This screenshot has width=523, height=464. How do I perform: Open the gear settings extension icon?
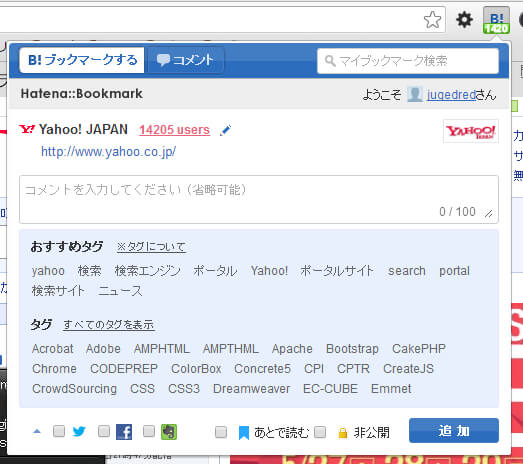(x=464, y=20)
